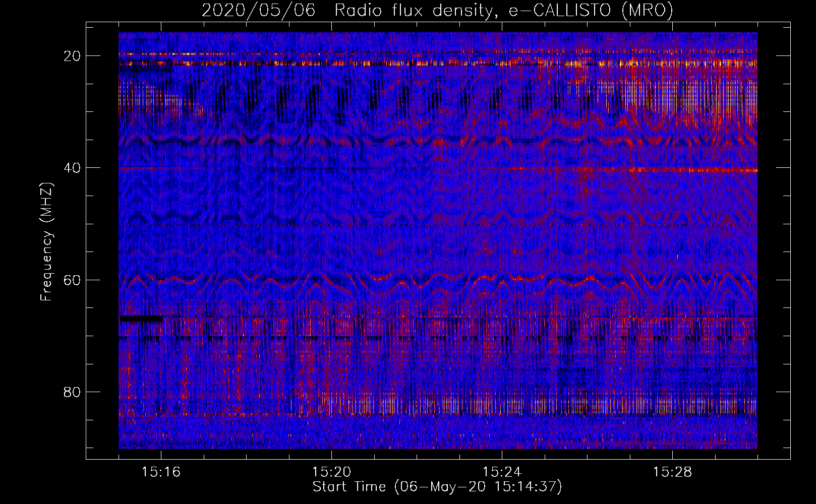Click the date 2020/05/06 in the title

(x=259, y=11)
